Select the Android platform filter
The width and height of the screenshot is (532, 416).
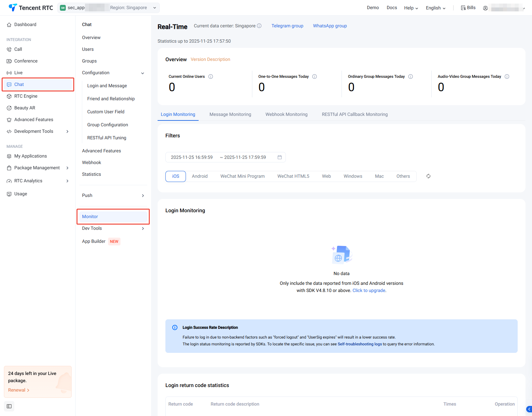tap(200, 176)
